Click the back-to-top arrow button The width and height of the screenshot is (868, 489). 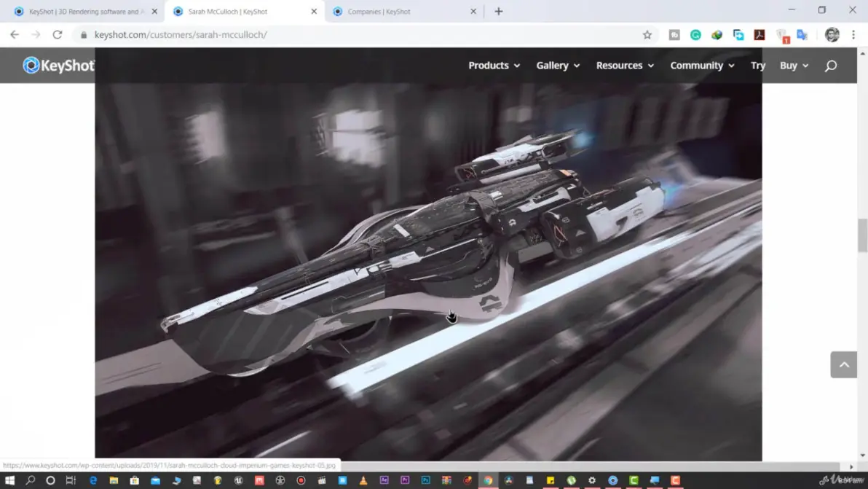843,364
